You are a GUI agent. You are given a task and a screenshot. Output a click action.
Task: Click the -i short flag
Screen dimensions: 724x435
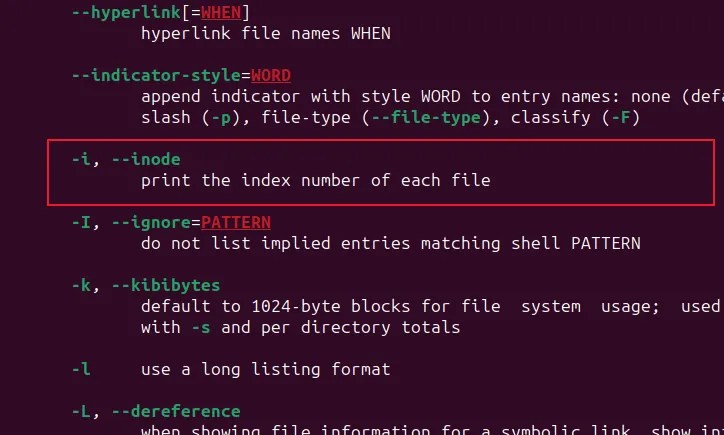click(x=81, y=159)
